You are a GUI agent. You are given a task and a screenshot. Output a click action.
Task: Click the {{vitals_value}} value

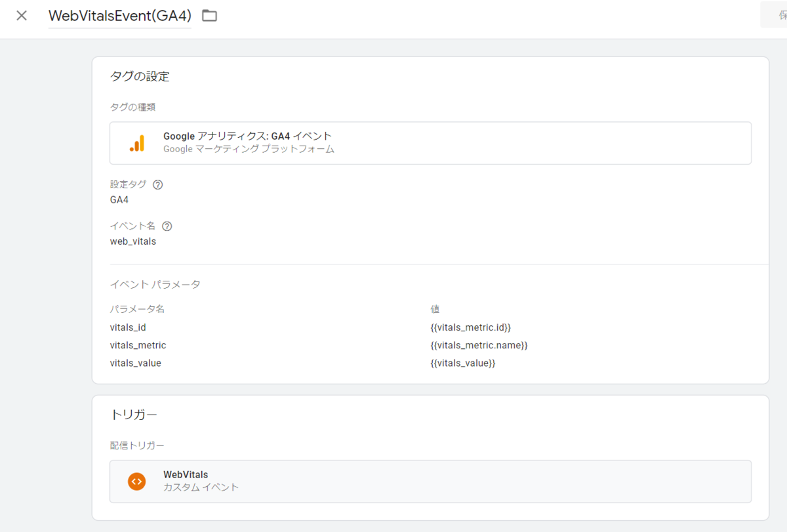463,363
